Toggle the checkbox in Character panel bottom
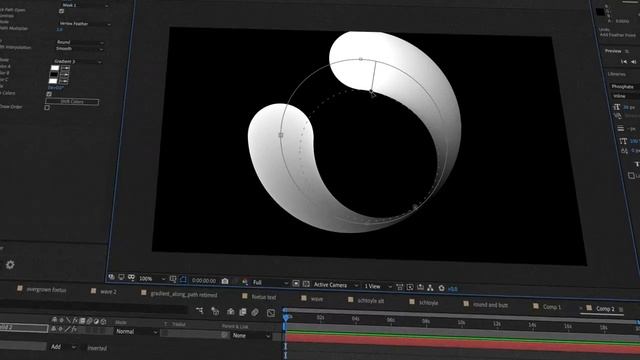Viewport: 640px width, 360px height. coord(631,176)
